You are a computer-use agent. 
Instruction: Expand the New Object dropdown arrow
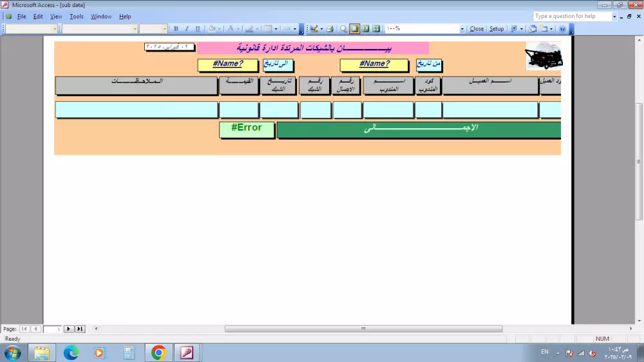551,29
